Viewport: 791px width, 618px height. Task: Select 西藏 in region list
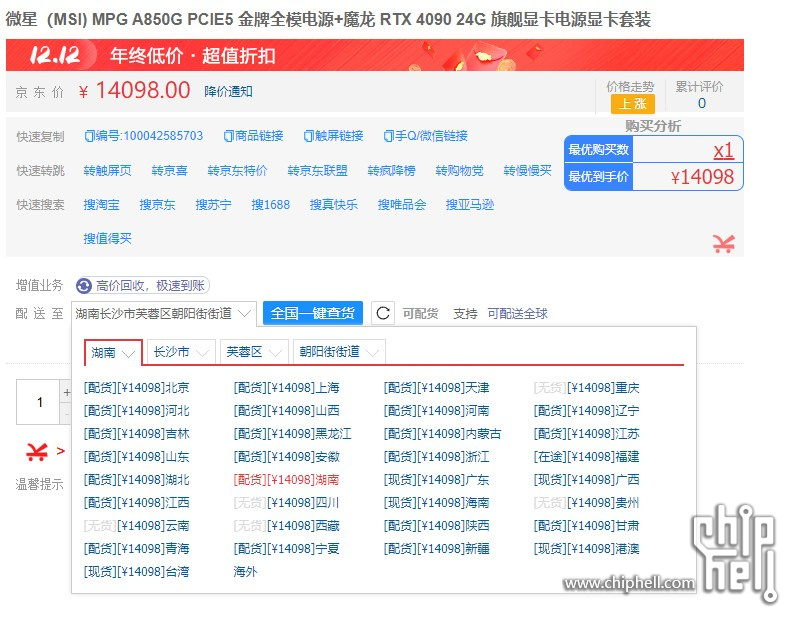[287, 526]
